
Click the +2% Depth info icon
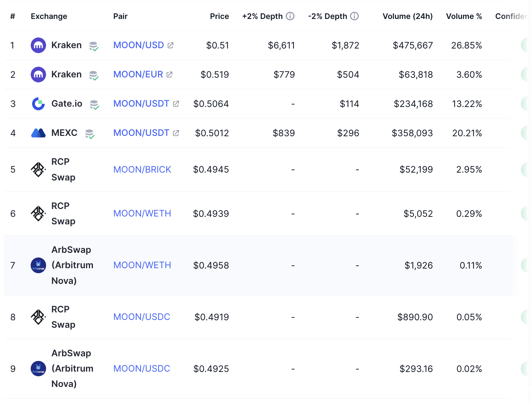tap(290, 16)
